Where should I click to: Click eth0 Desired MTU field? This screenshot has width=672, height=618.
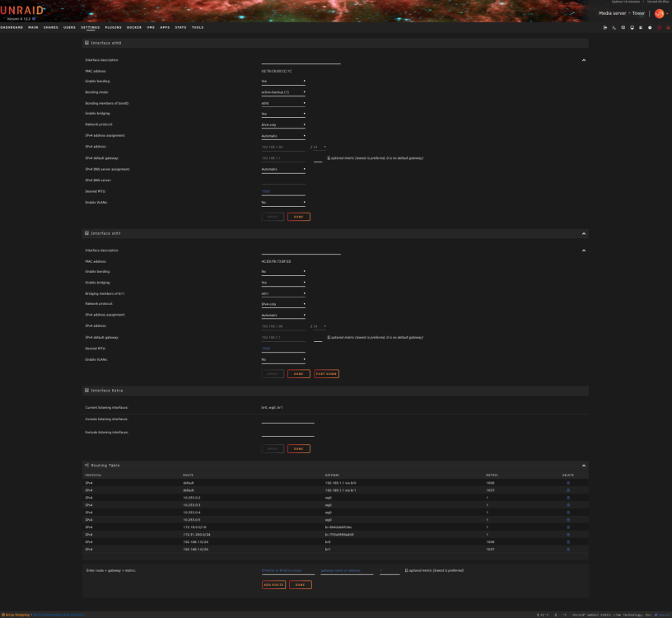coord(283,192)
